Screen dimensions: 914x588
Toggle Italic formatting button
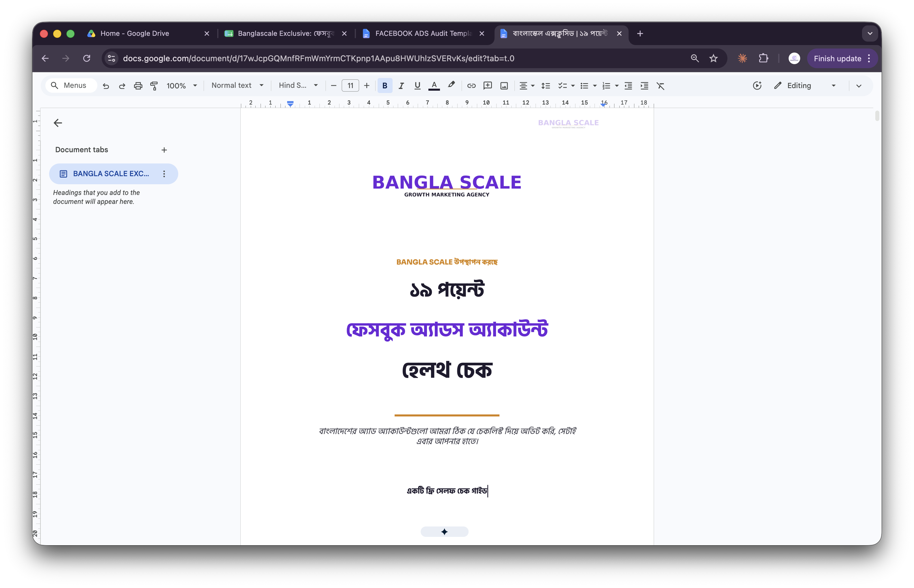click(401, 85)
